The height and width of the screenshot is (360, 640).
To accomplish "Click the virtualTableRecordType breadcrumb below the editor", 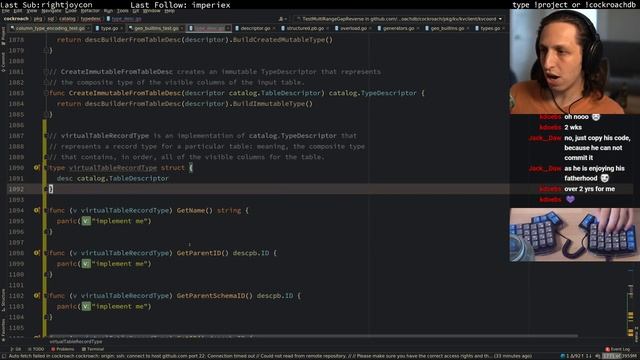I will (x=76, y=342).
